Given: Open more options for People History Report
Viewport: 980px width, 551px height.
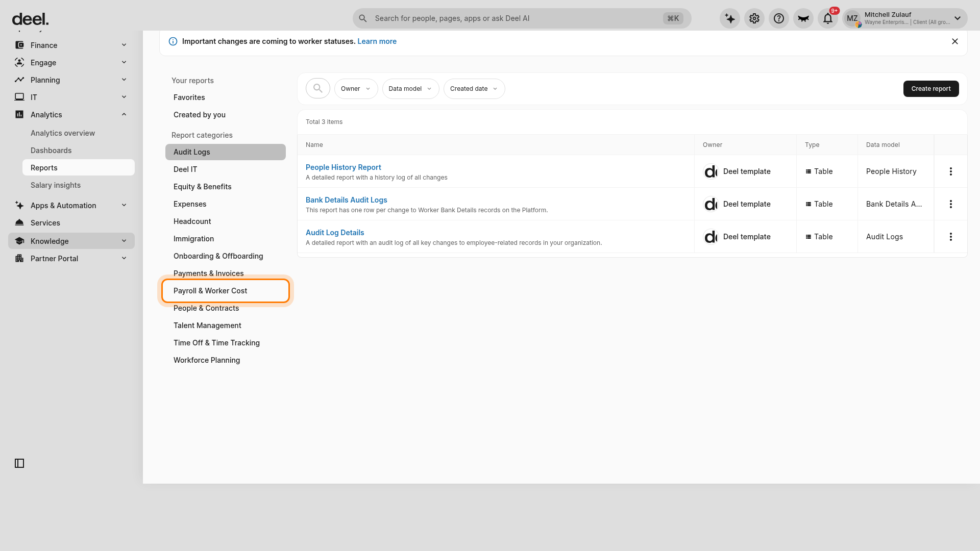Looking at the screenshot, I should coord(951,171).
